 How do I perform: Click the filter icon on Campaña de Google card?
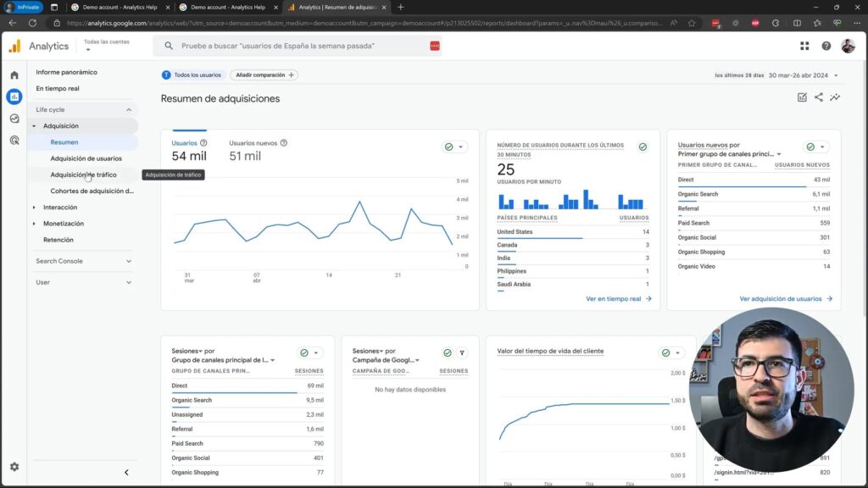(462, 353)
